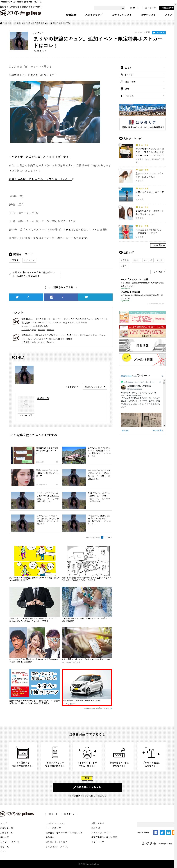Click footer Hatena B! follow icon
This screenshot has height=868, width=177.
(168, 832)
